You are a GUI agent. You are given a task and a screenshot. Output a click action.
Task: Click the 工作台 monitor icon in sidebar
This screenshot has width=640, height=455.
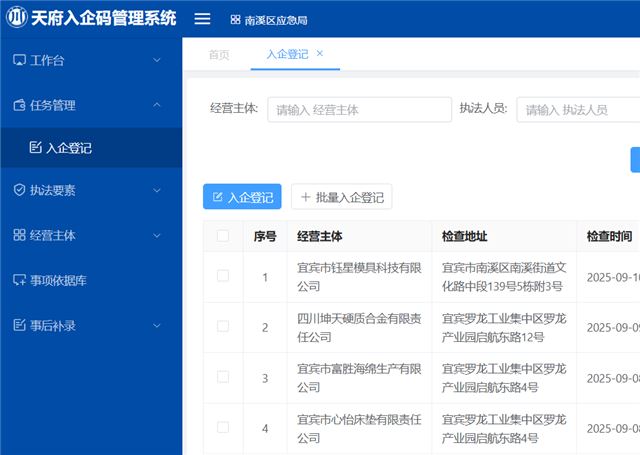point(19,61)
